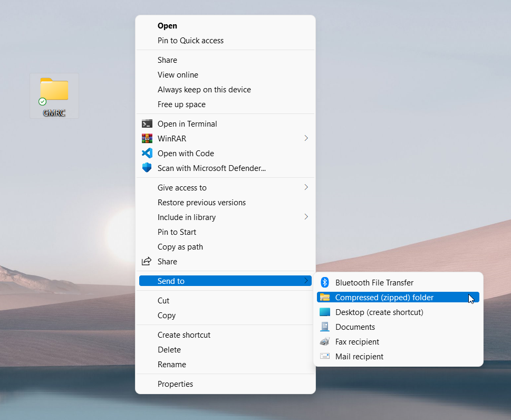
Task: Click the Bluetooth icon in Send to submenu
Action: point(325,282)
